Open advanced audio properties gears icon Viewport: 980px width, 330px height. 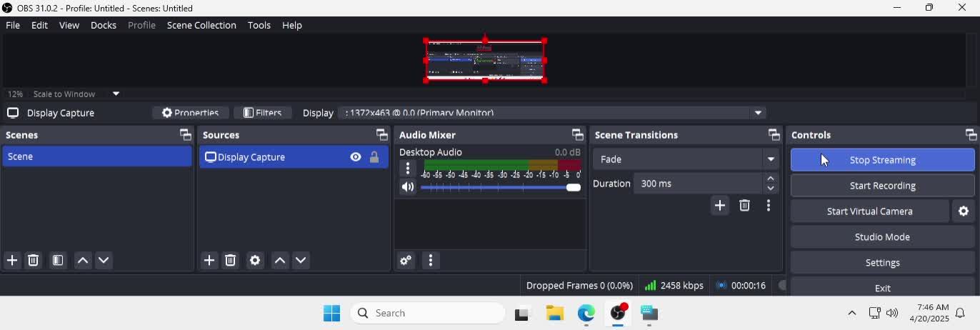[x=406, y=260]
